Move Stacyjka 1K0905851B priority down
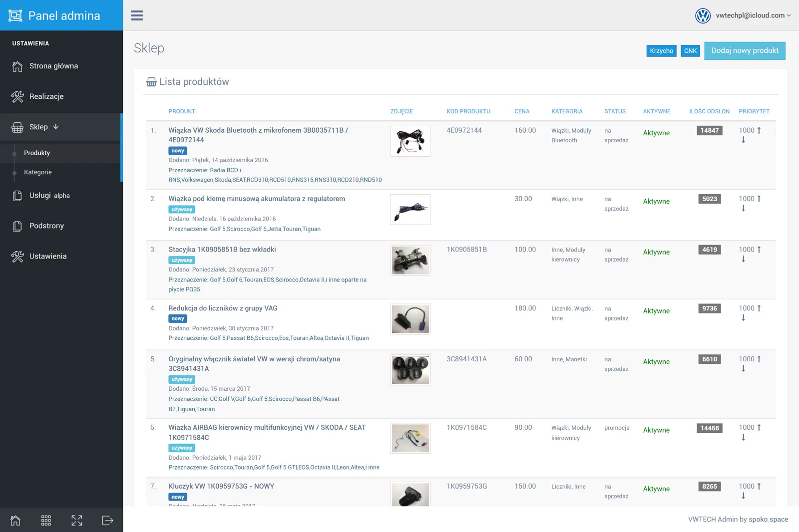The width and height of the screenshot is (799, 532). [x=743, y=259]
